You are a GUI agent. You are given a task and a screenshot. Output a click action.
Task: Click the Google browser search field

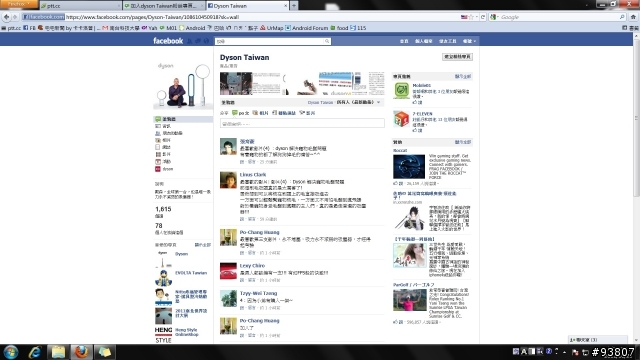[x=558, y=17]
